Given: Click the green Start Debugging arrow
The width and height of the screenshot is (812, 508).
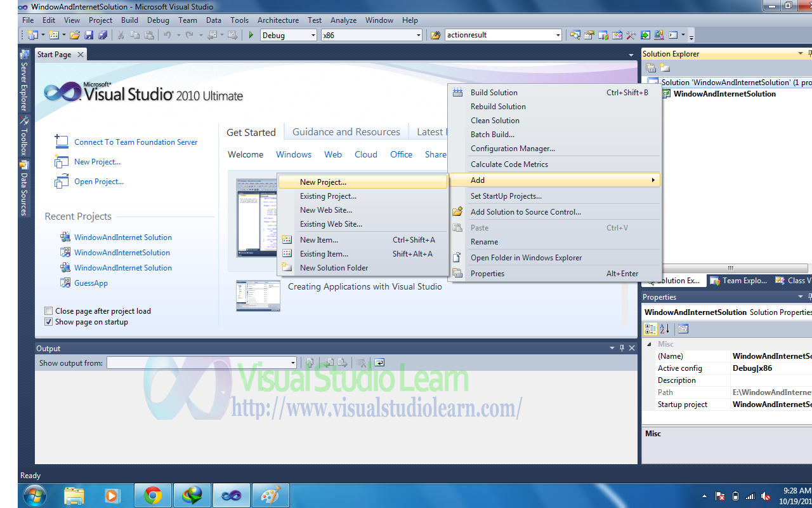Looking at the screenshot, I should point(251,35).
